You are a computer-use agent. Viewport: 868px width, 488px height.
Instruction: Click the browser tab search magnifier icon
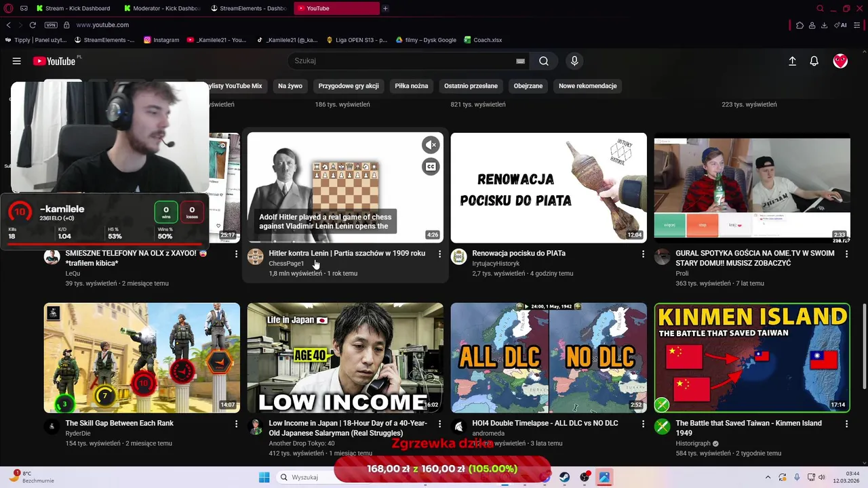[820, 8]
